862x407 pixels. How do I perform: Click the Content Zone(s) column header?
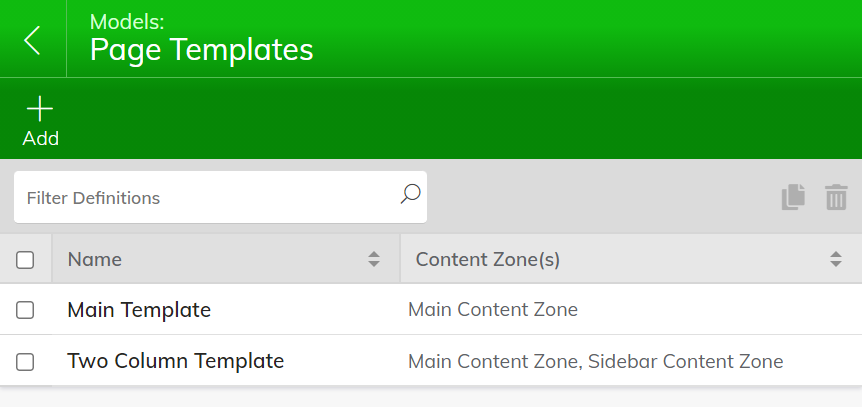488,259
